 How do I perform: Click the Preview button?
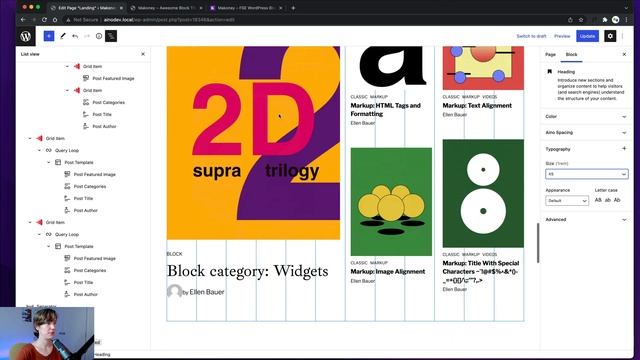click(562, 36)
